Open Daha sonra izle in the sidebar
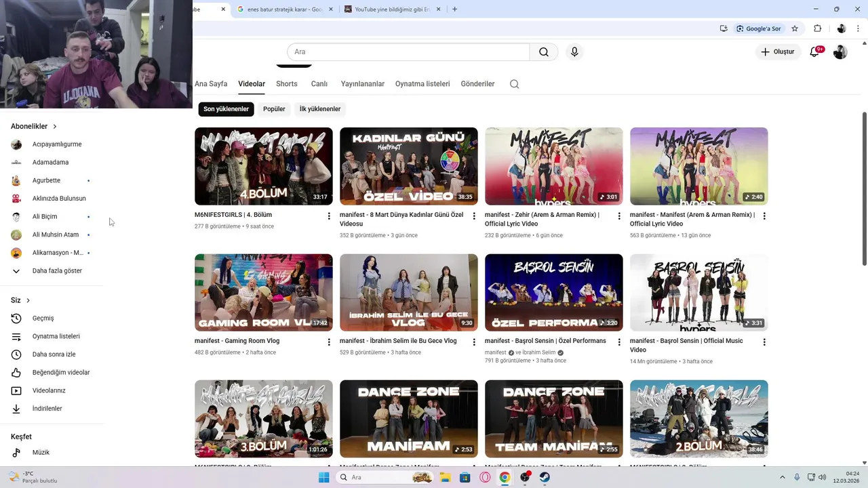 [52, 354]
